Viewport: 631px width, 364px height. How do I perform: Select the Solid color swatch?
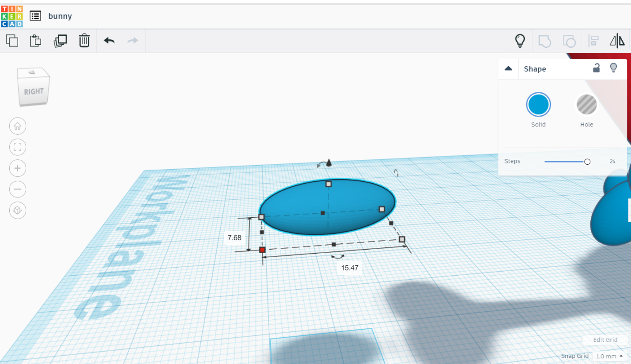(538, 105)
